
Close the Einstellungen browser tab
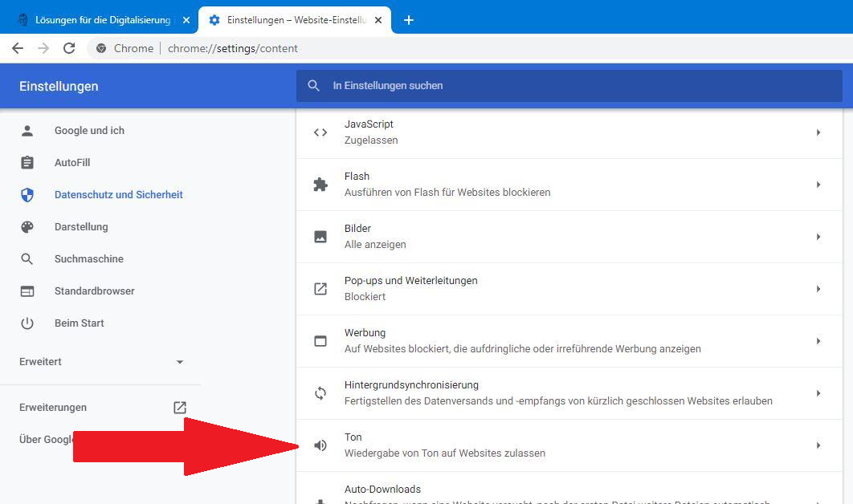379,20
